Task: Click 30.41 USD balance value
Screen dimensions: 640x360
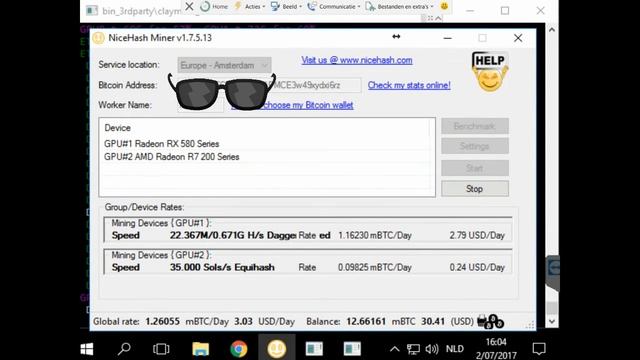Action: point(433,322)
